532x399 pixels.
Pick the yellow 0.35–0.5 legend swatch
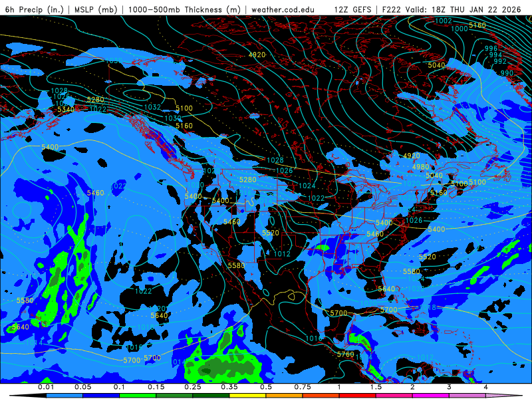tap(247, 396)
